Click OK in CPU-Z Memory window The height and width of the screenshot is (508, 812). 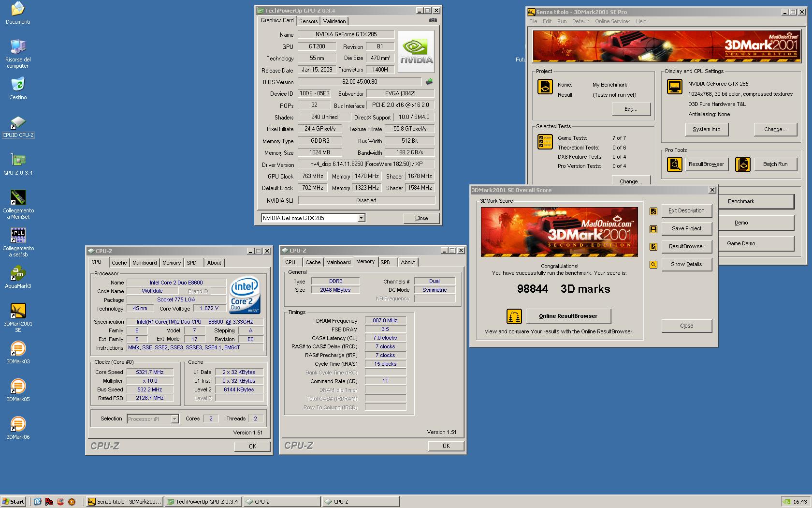[446, 446]
